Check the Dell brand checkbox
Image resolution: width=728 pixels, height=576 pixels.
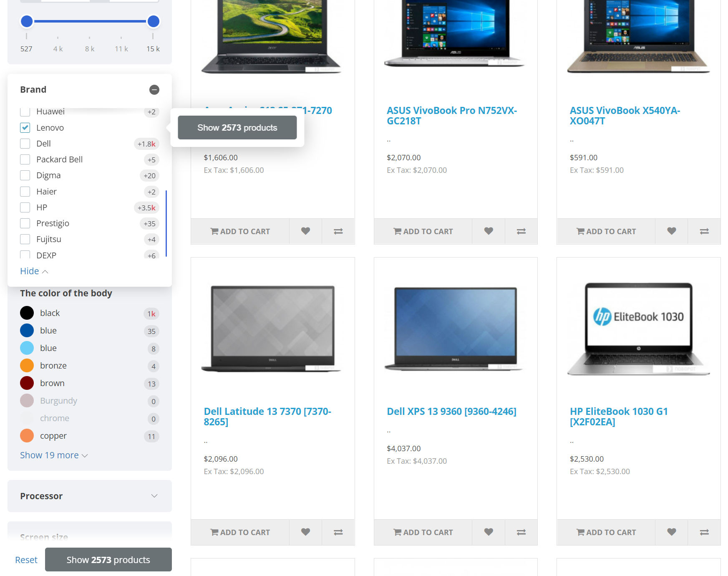[25, 144]
